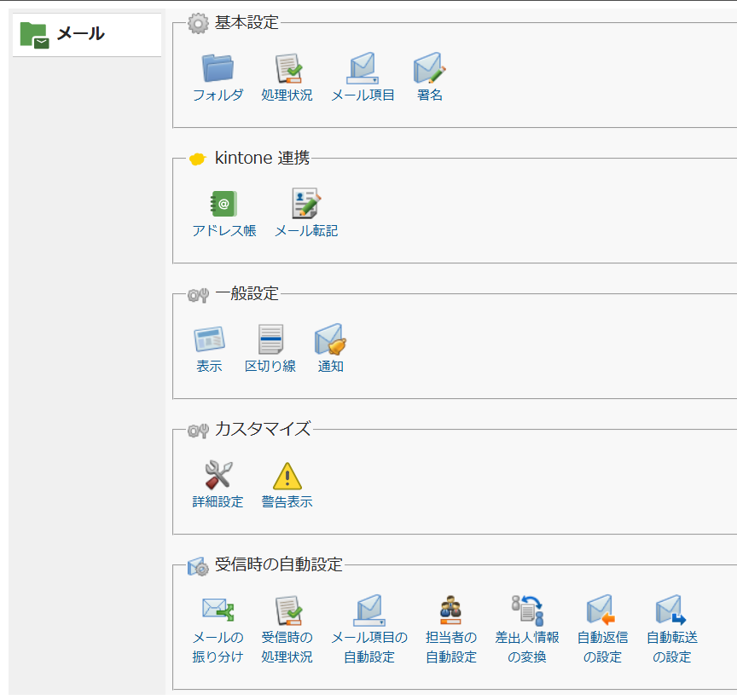The image size is (737, 700).
Task: Click the メール項目 icon in 基本設定
Action: [363, 68]
